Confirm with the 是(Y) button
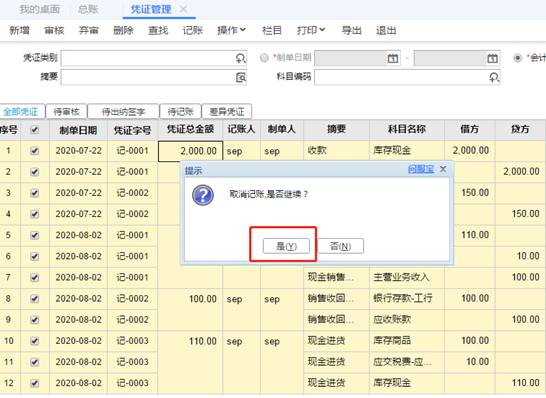 (x=286, y=246)
